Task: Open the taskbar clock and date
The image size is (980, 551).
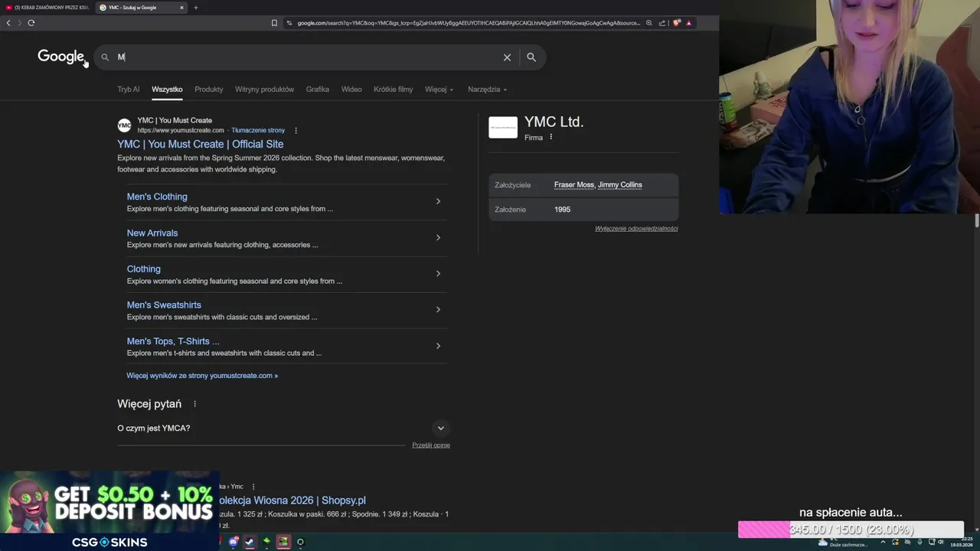Action: click(x=960, y=542)
